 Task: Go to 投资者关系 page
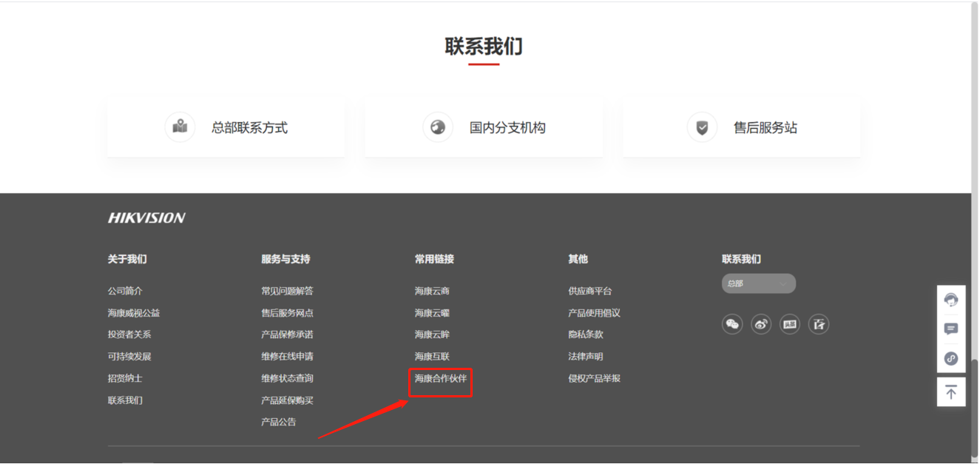(x=129, y=334)
